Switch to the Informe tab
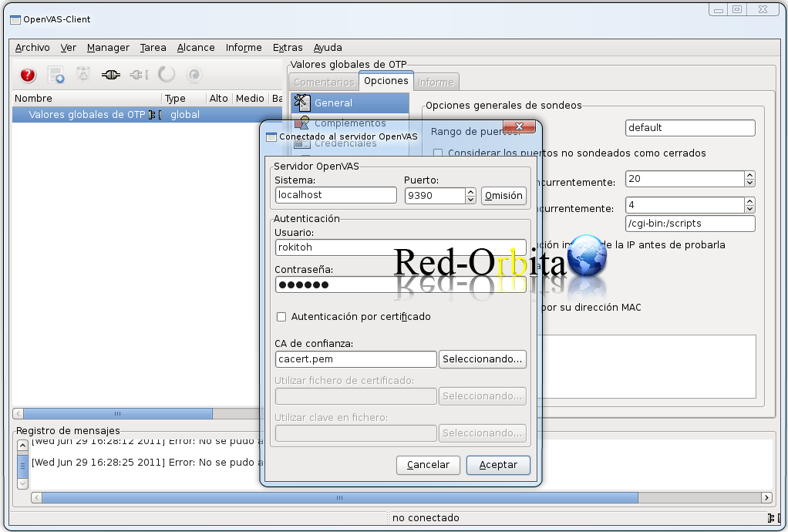Viewport: 788px width, 532px height. [436, 82]
